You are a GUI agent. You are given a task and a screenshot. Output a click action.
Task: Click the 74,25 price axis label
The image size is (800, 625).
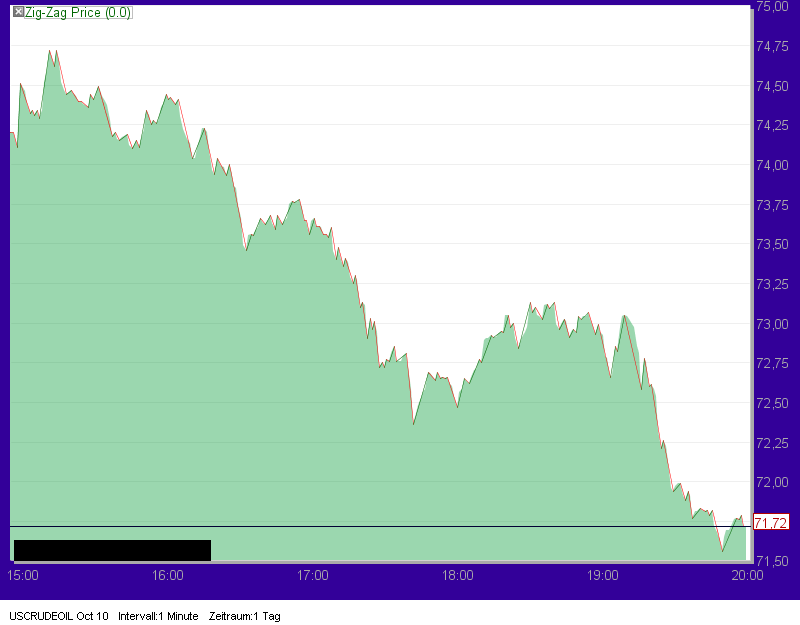772,126
